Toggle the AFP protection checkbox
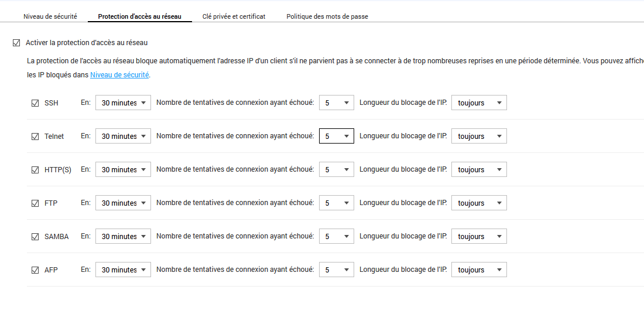The image size is (644, 334). pyautogui.click(x=35, y=270)
